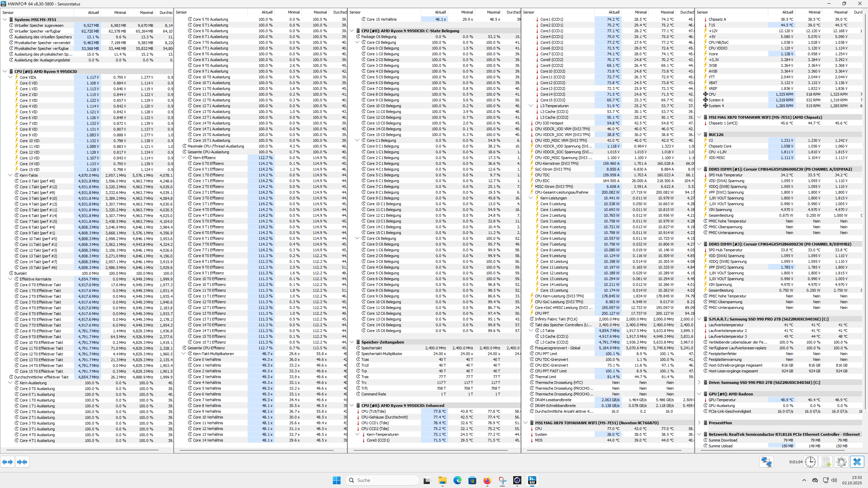Launch Microsoft Edge from the taskbar
The height and width of the screenshot is (488, 868).
click(457, 481)
